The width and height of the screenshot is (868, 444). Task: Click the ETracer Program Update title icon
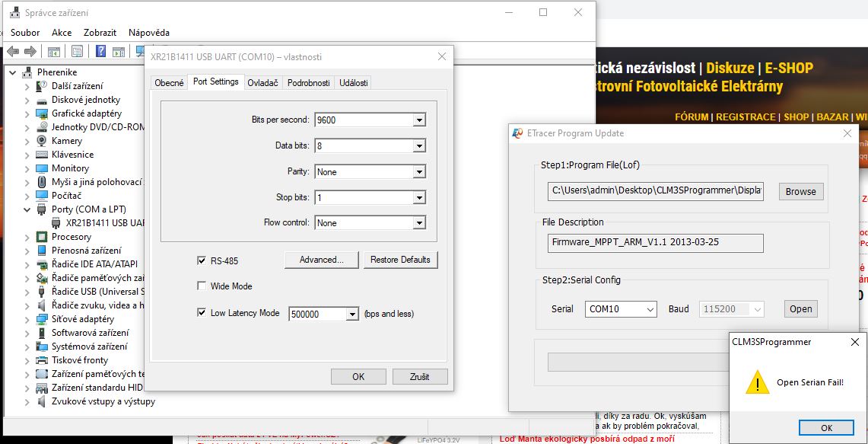[x=517, y=133]
